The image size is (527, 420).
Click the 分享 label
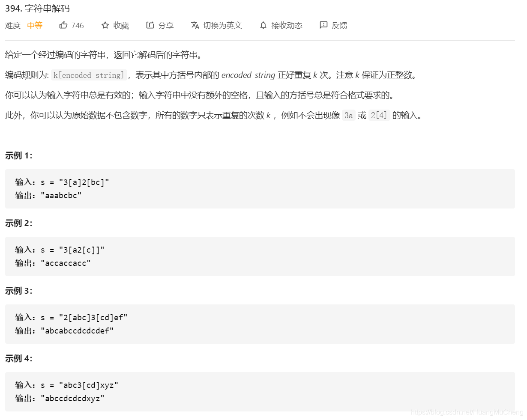click(166, 26)
